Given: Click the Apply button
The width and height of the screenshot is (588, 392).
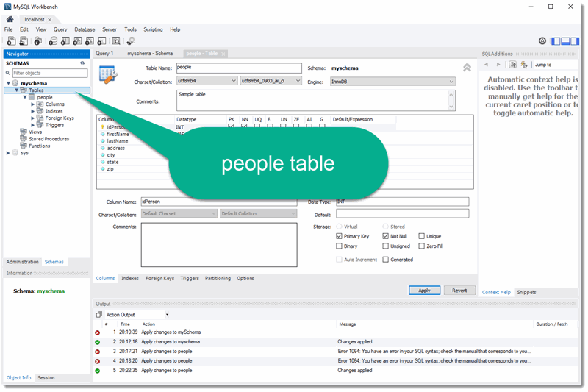Looking at the screenshot, I should coord(424,291).
